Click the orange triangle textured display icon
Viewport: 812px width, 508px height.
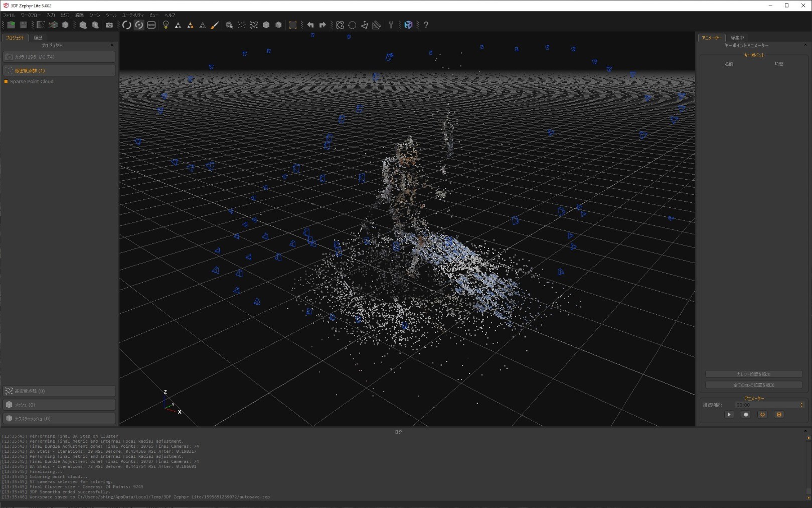pyautogui.click(x=190, y=25)
